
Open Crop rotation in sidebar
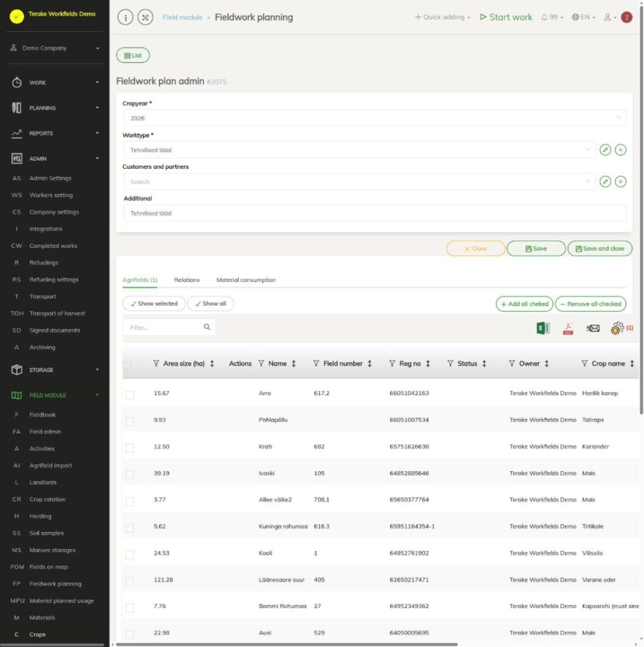(x=47, y=499)
